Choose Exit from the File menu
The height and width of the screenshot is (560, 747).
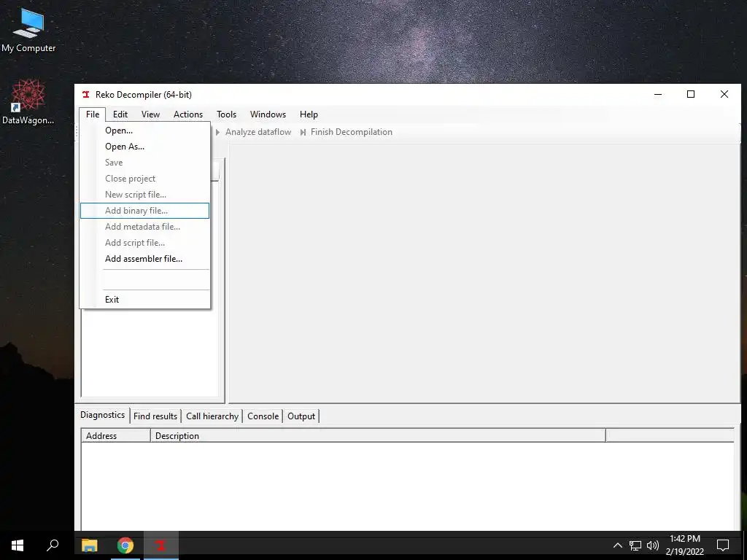pyautogui.click(x=145, y=300)
